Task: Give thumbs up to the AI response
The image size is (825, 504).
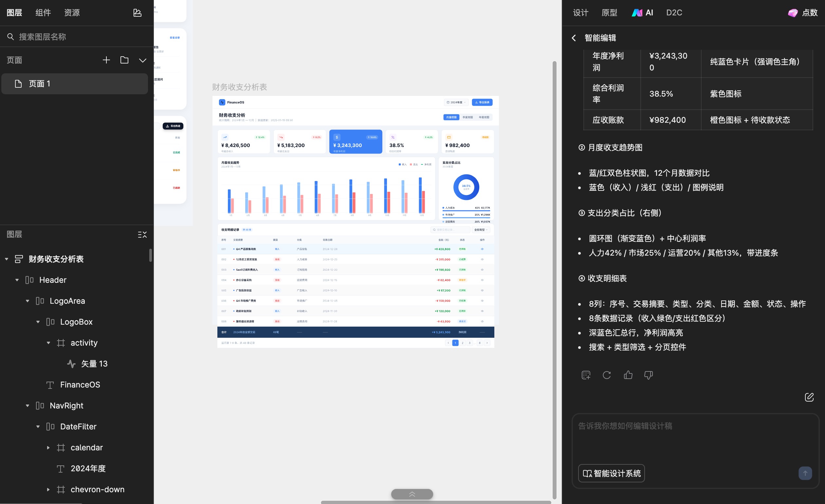Action: 628,375
